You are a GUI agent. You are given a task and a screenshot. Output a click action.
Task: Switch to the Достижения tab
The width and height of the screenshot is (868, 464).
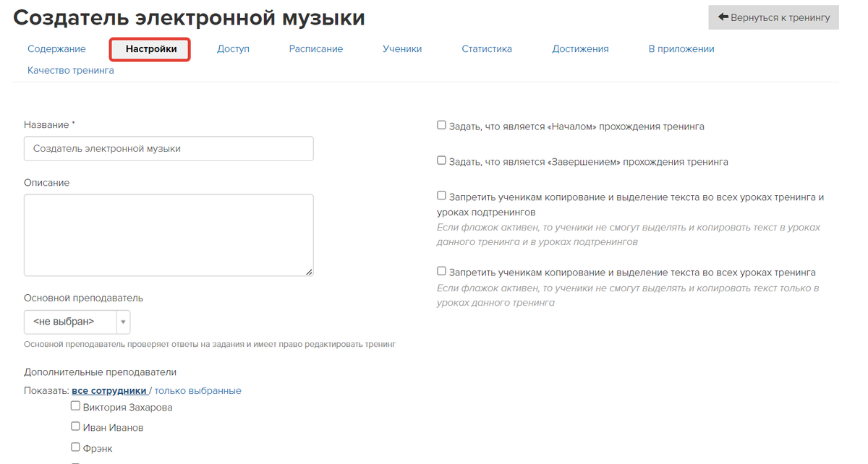point(580,49)
